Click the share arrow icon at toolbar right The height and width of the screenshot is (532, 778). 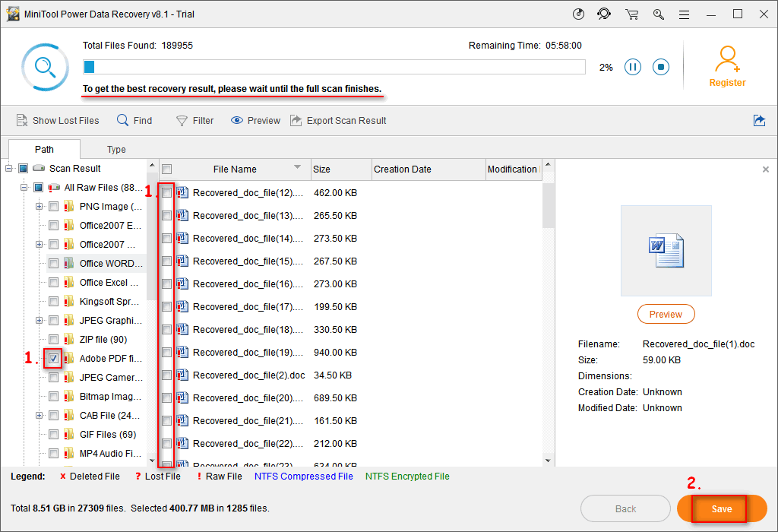[759, 120]
